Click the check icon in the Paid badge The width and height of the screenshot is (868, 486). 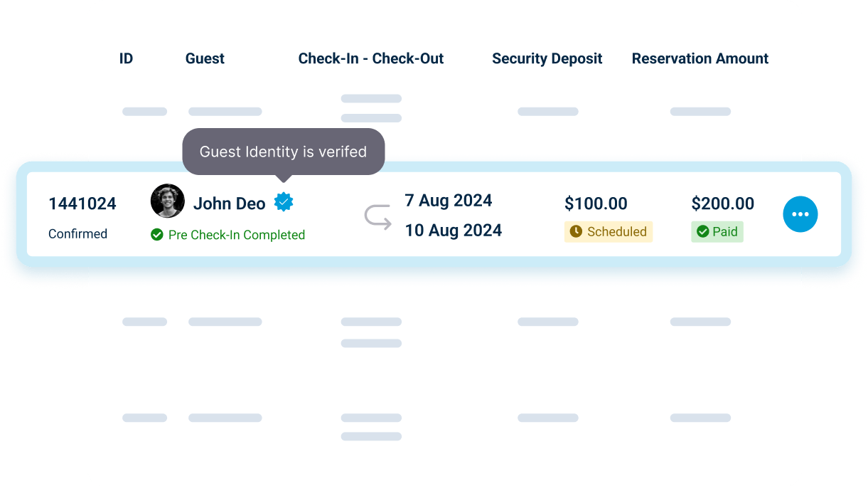pos(700,231)
